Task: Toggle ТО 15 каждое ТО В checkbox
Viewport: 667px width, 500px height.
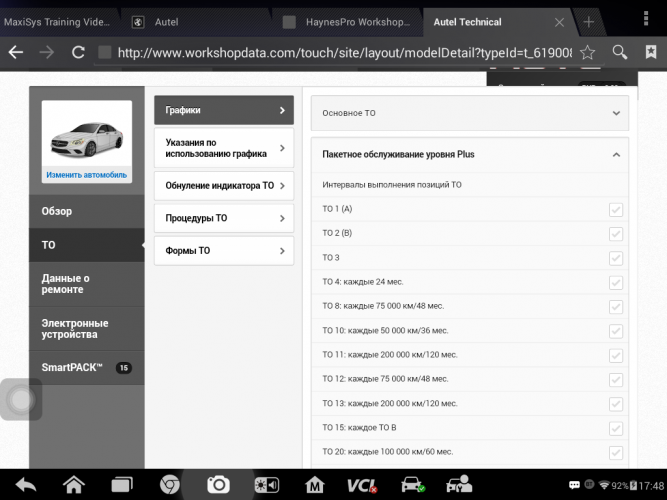Action: point(616,428)
